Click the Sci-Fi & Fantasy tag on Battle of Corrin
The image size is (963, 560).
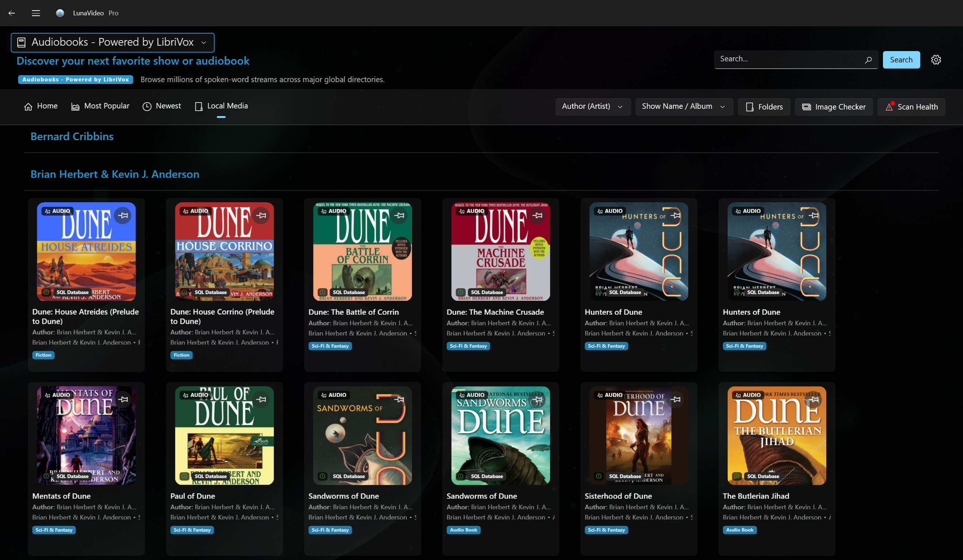[330, 346]
